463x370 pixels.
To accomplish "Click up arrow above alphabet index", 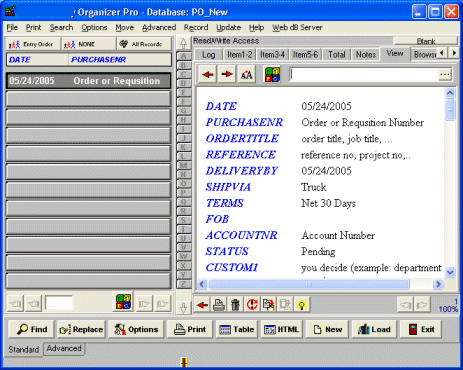I will point(183,43).
